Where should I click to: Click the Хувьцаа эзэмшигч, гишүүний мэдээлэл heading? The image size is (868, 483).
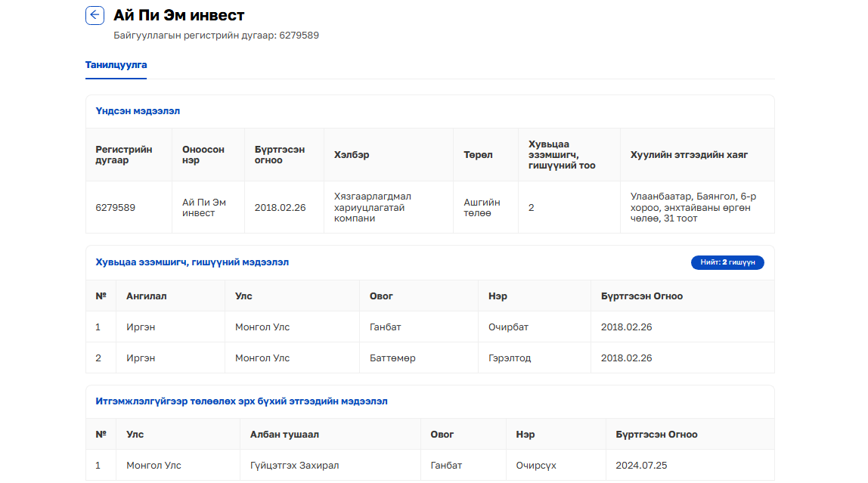(192, 262)
